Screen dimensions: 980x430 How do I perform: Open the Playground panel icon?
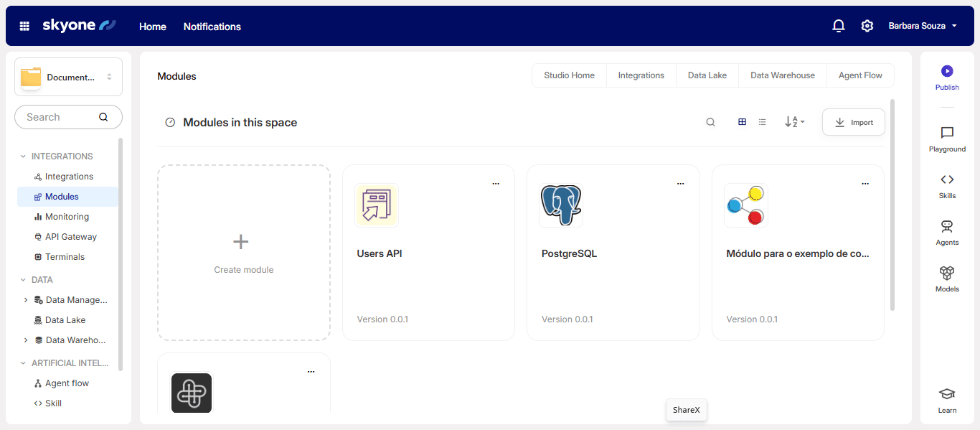coord(947,133)
